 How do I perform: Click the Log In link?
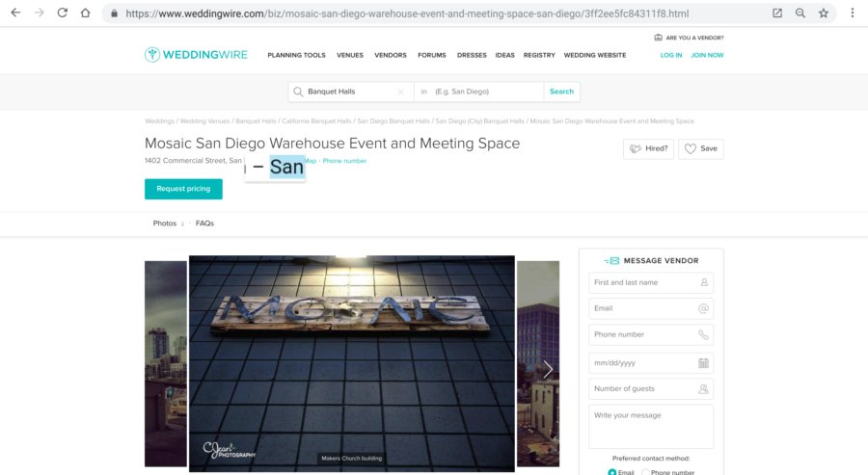click(671, 55)
